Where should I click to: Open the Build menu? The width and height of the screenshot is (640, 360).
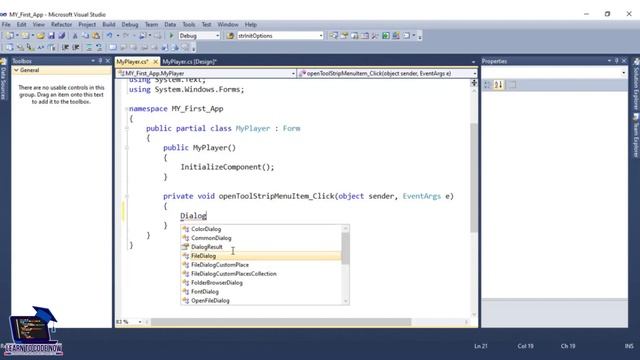[x=109, y=24]
